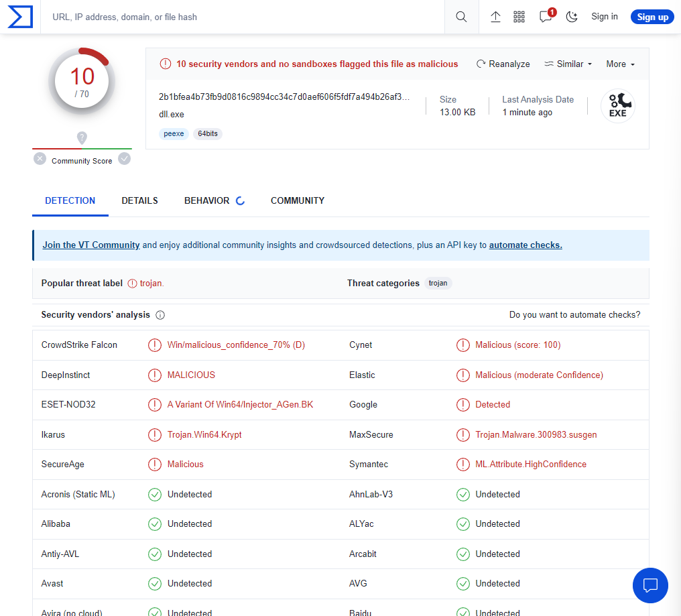Click the Alibaba undetected check icon
The height and width of the screenshot is (616, 681).
click(x=155, y=524)
